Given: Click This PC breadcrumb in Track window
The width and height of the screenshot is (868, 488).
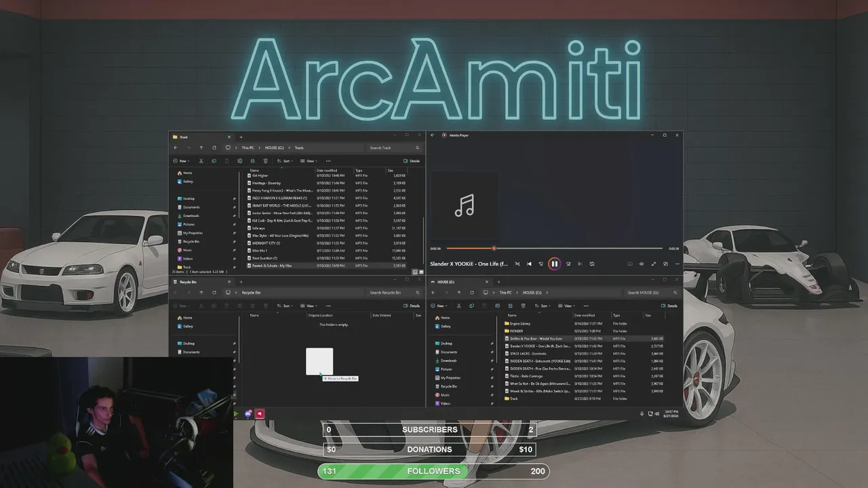Looking at the screenshot, I should click(x=248, y=148).
